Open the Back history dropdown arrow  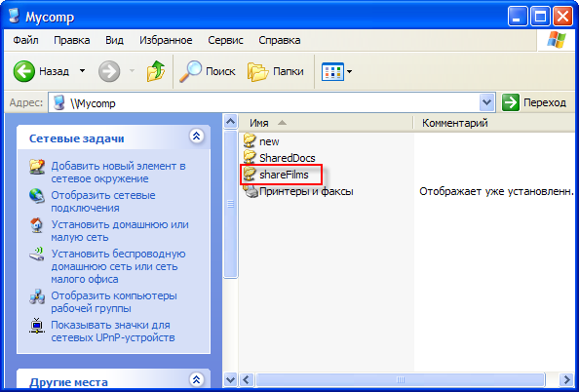click(x=82, y=70)
